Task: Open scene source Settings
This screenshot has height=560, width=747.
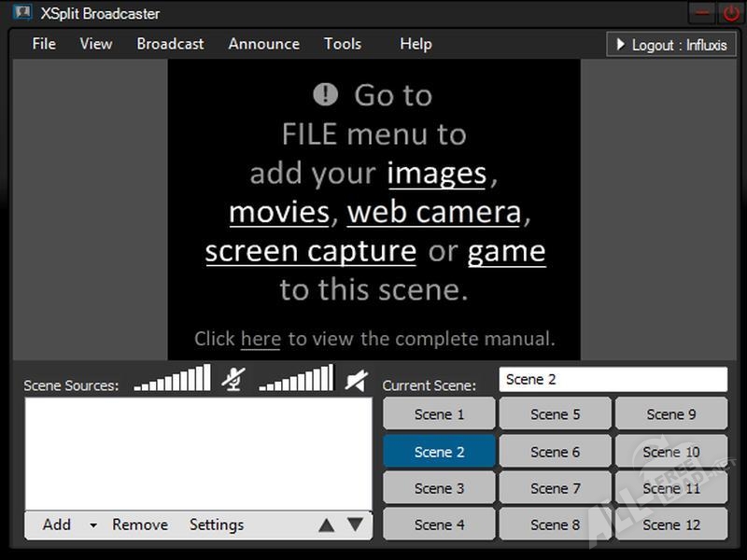Action: click(217, 525)
